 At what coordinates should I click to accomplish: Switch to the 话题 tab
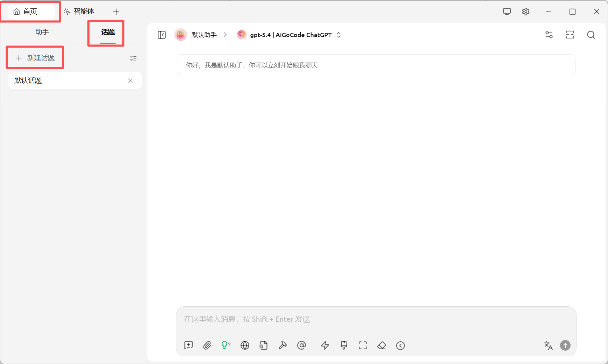click(108, 32)
